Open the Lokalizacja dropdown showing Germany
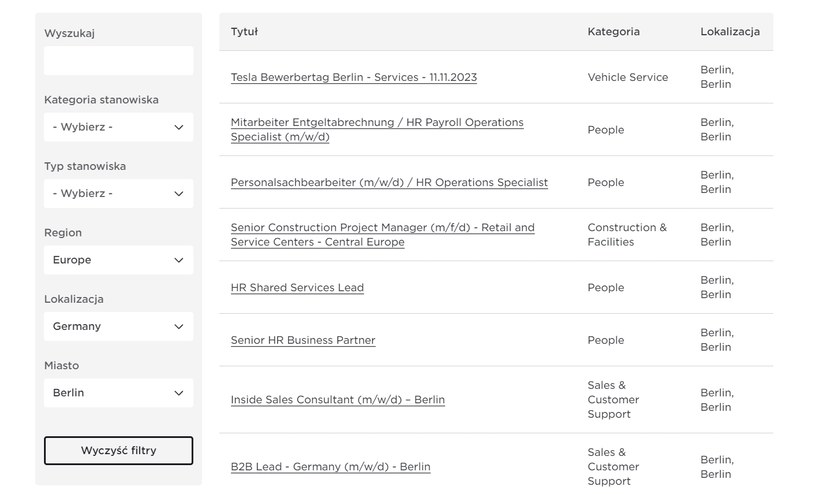Viewport: 815px width, 494px height. coord(119,327)
